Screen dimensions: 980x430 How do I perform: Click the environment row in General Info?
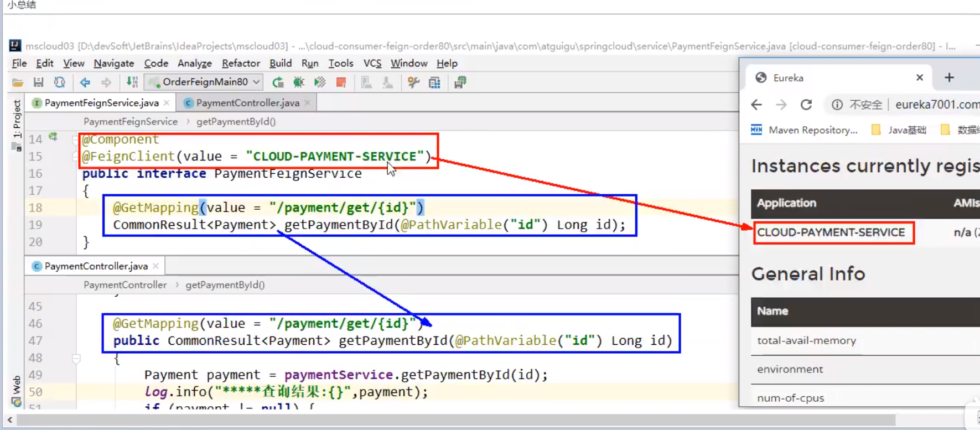[865, 370]
